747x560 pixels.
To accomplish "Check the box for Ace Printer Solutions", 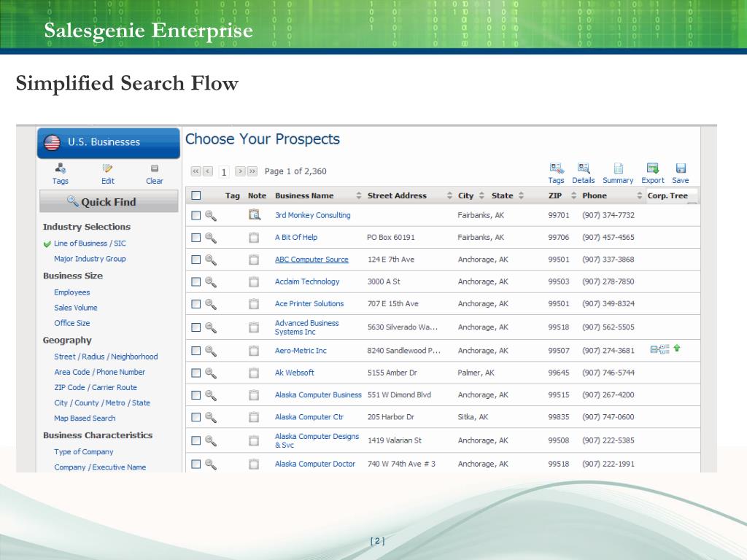I will coord(196,304).
